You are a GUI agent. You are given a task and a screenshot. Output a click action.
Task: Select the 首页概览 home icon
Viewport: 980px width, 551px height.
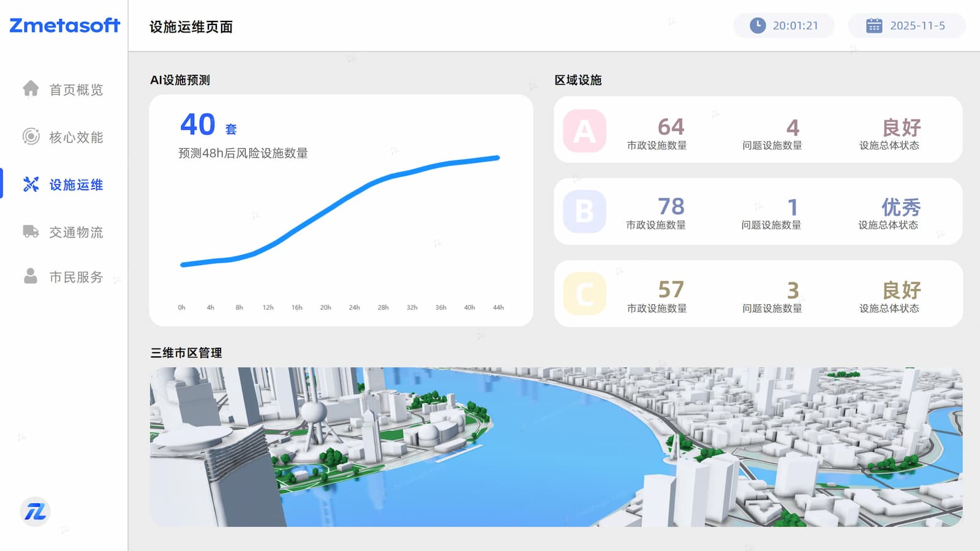click(x=30, y=90)
